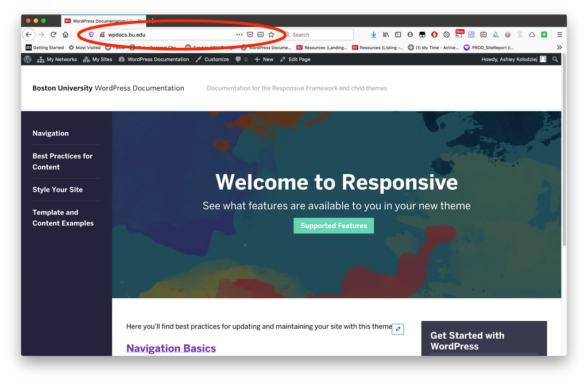
Task: Click Edit Page in admin bar
Action: click(295, 59)
